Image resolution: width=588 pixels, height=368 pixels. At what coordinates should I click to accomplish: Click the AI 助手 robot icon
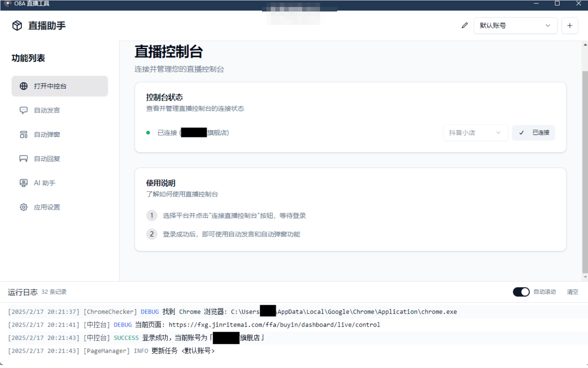pos(23,183)
